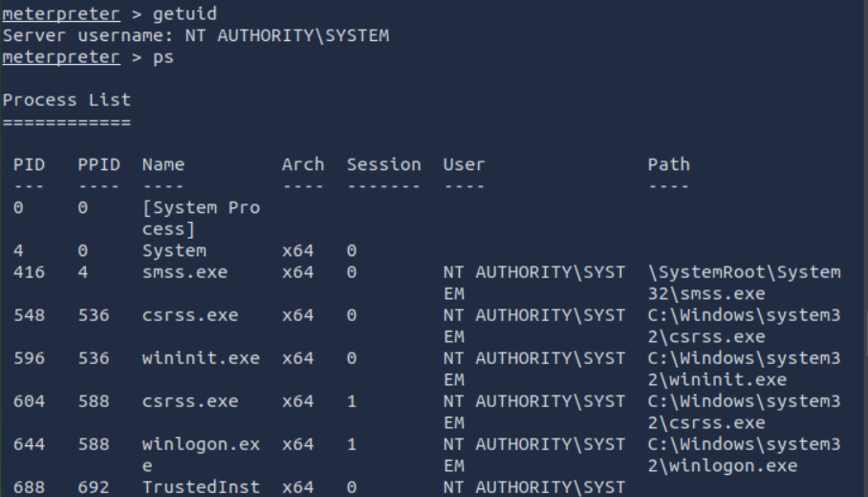Click PPID 536 in PID 548 row

coord(94,315)
